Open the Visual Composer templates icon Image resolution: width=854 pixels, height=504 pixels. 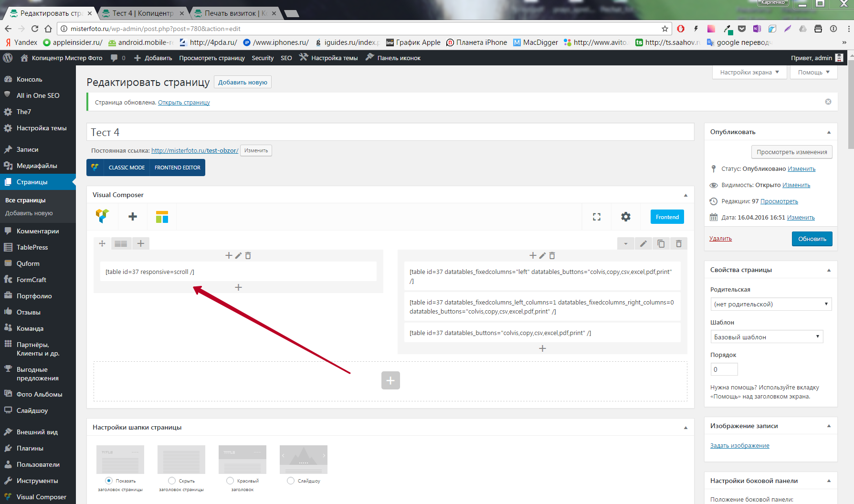pos(162,217)
